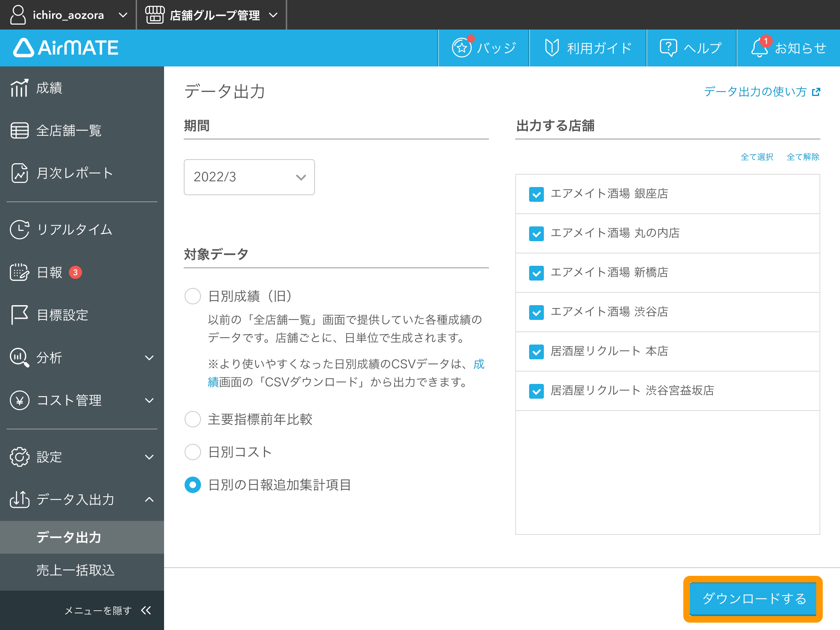
Task: Uncheck エアメイト酒場 銀座店 checkbox
Action: tap(536, 194)
